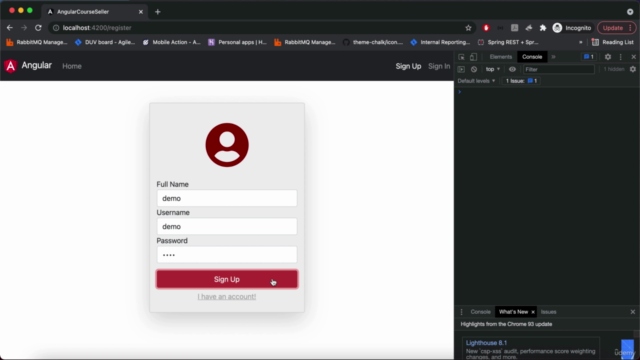The image size is (640, 360).
Task: Click the console Filter text box
Action: tap(558, 69)
